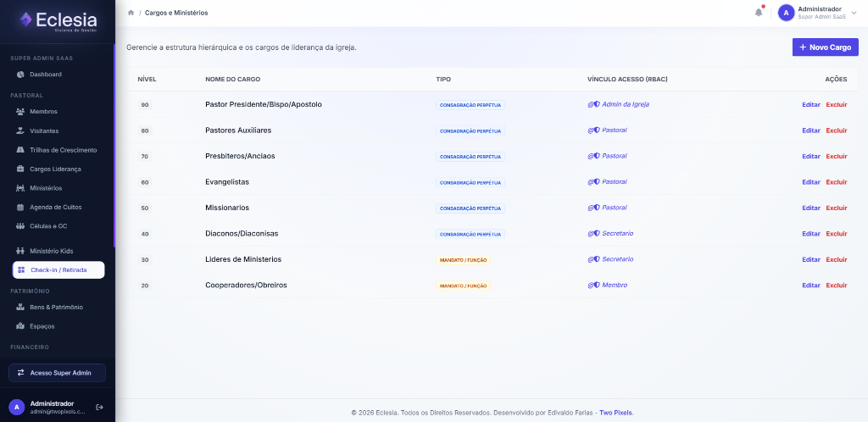The height and width of the screenshot is (422, 868).
Task: Click the Tipo column header
Action: click(443, 79)
